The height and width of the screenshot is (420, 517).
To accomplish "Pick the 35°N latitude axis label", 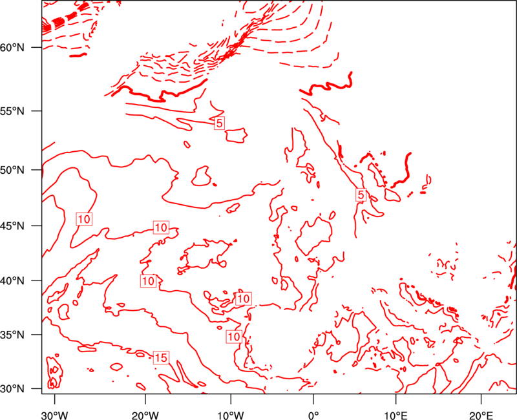I will pyautogui.click(x=12, y=335).
